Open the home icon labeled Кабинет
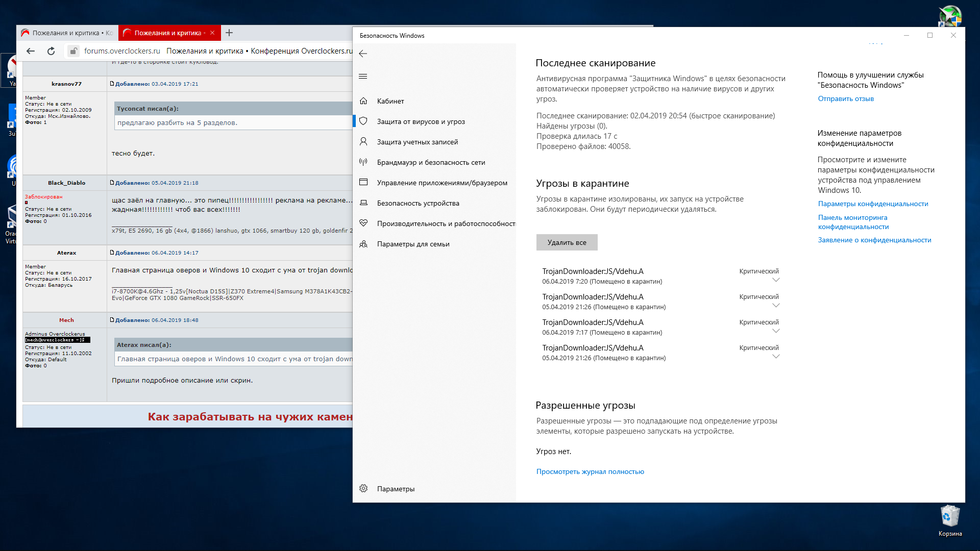This screenshot has height=551, width=980. click(x=363, y=101)
